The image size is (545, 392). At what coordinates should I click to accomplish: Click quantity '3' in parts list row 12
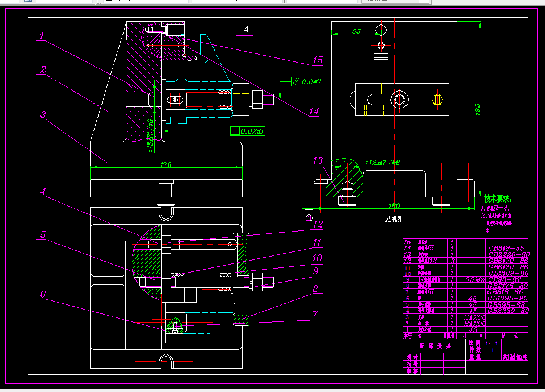[452, 261]
